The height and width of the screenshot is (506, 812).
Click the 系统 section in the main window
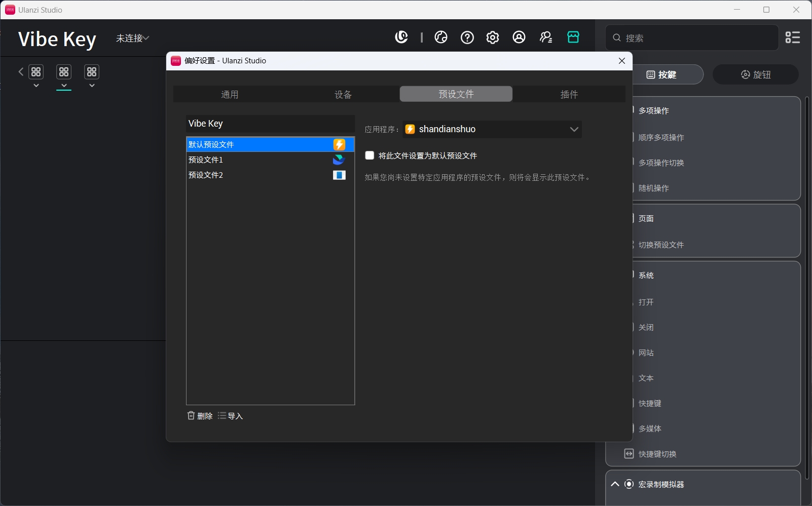tap(646, 275)
